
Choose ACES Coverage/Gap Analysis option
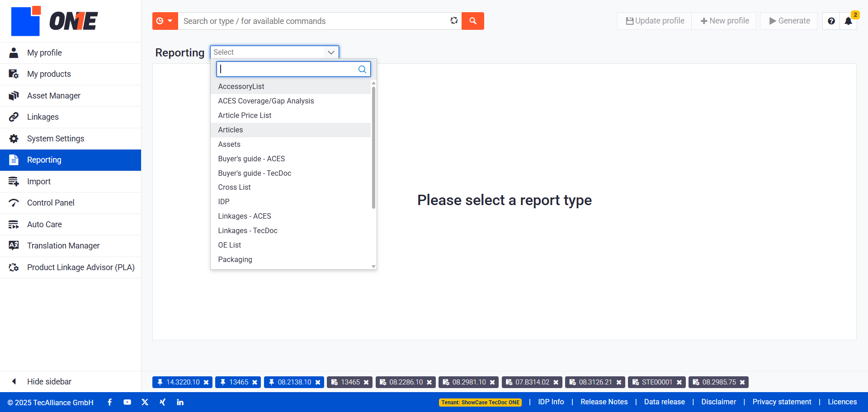coord(291,101)
